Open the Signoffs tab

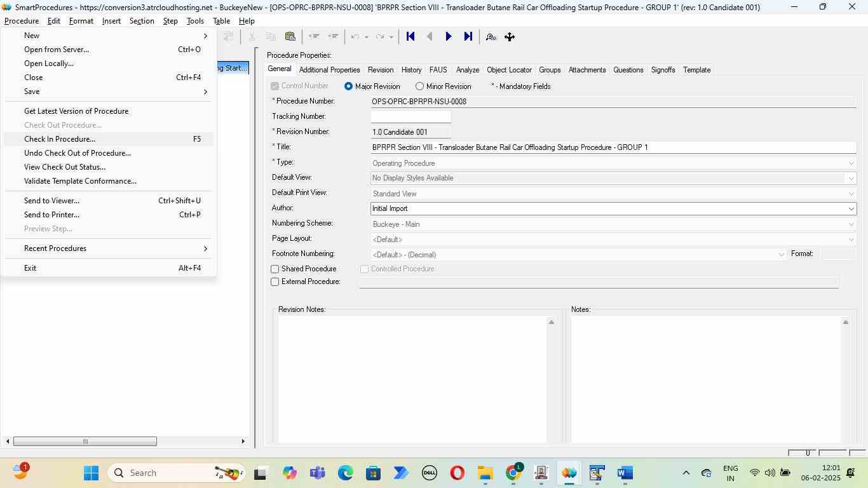pos(663,70)
